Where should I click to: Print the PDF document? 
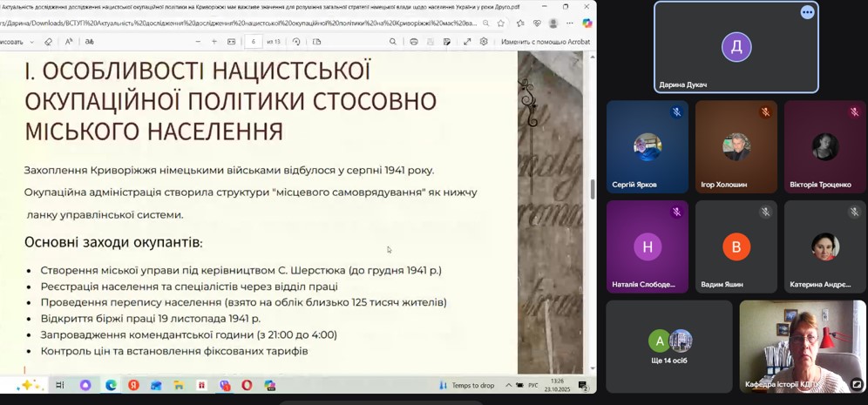click(x=414, y=42)
